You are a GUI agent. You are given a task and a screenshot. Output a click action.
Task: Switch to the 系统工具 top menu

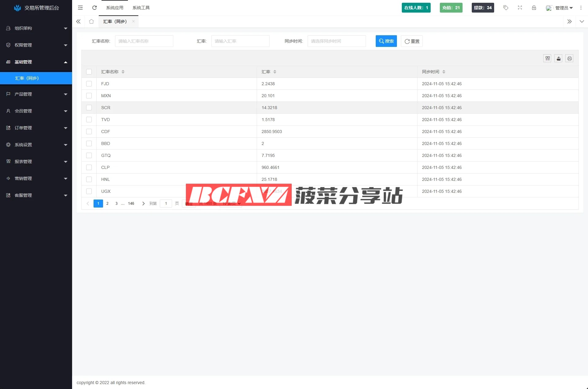141,8
